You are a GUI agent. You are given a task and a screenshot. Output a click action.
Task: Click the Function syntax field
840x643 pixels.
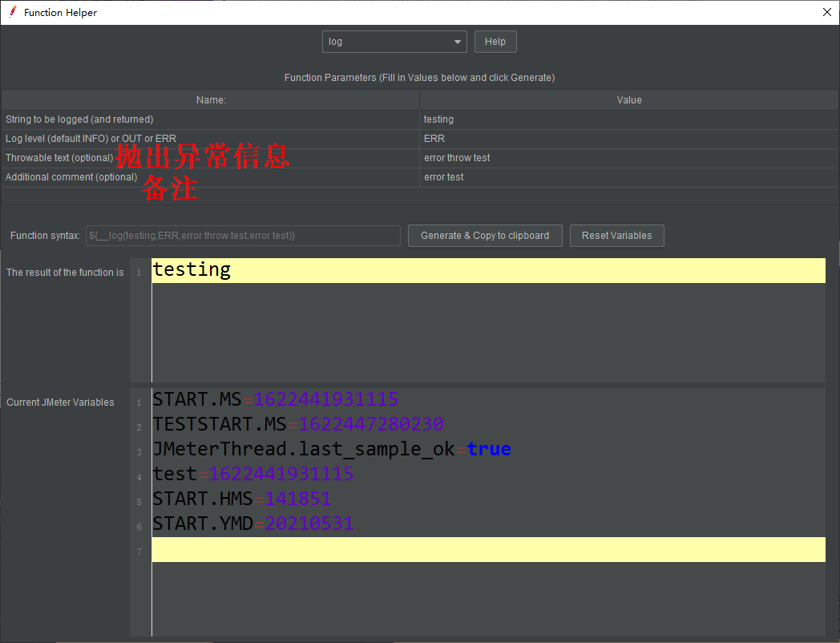click(243, 236)
